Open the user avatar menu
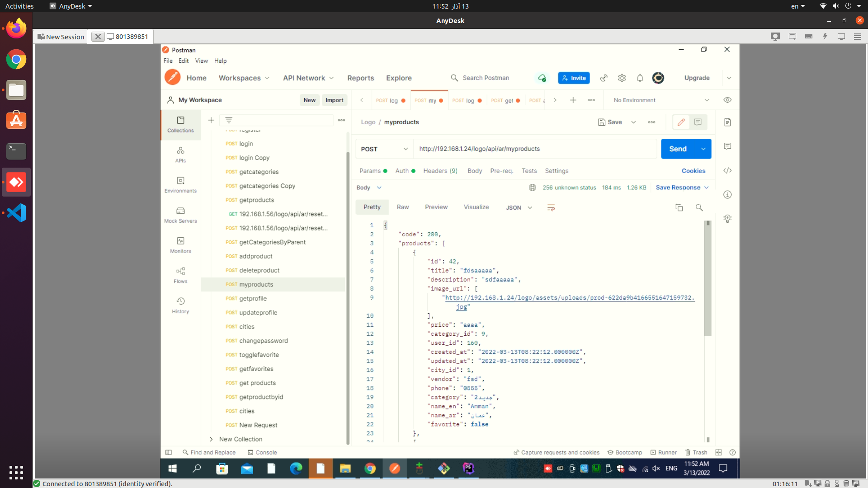 658,78
